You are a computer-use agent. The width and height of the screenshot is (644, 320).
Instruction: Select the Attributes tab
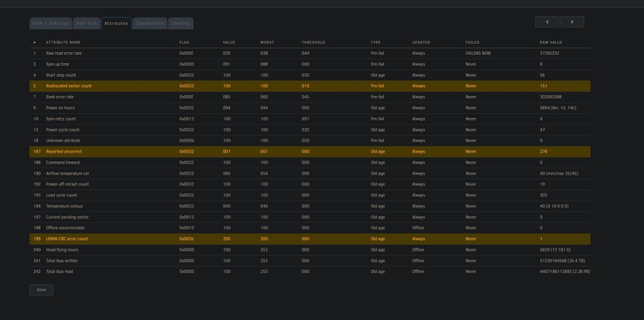pyautogui.click(x=116, y=23)
